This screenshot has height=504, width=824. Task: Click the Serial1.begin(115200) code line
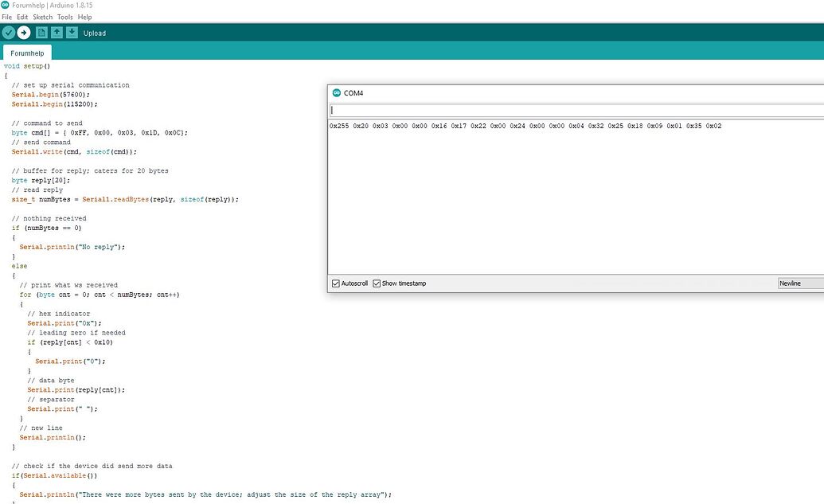tap(55, 104)
